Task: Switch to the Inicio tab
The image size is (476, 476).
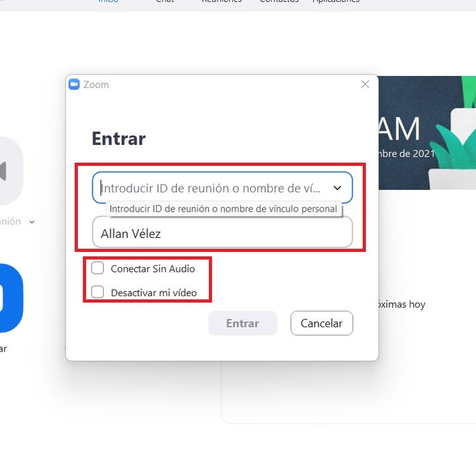Action: click(108, 2)
